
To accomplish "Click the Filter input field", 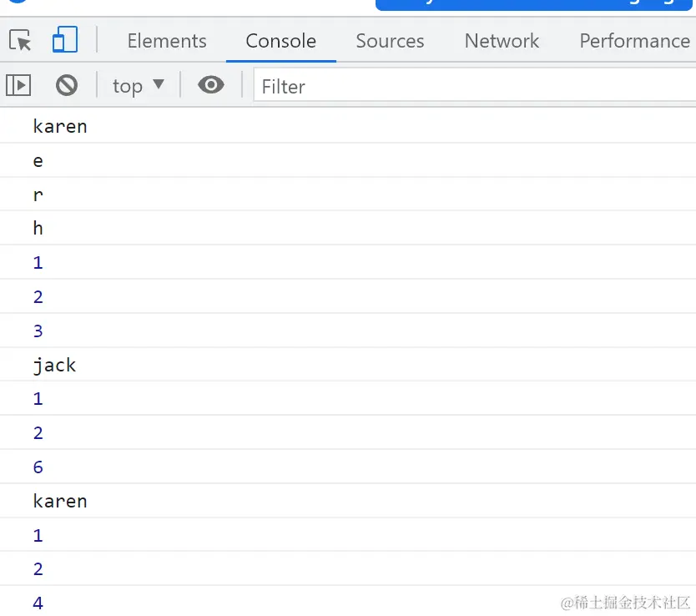I will [475, 85].
